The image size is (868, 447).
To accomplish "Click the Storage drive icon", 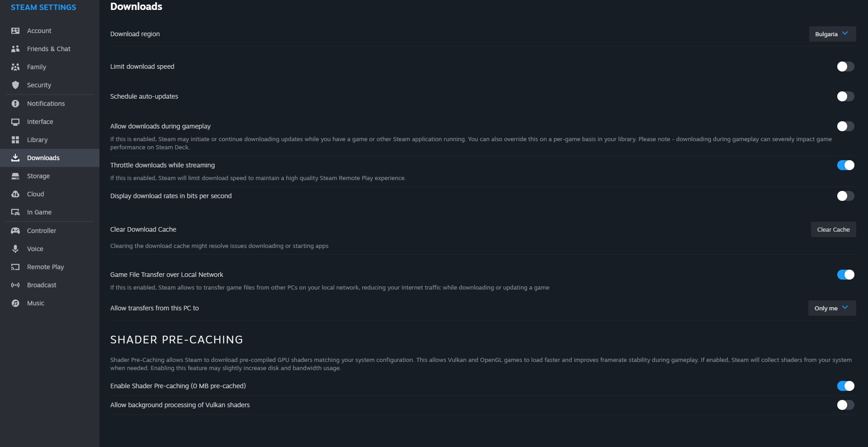I will tap(15, 176).
